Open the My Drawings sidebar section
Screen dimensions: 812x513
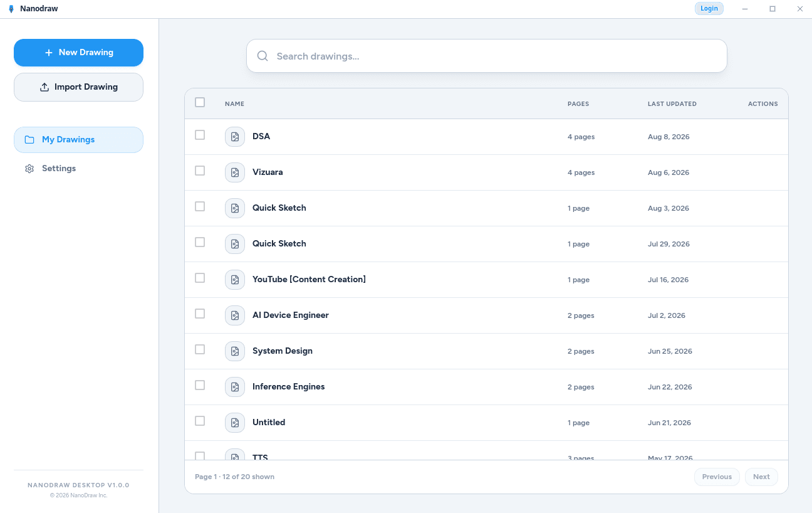pos(78,140)
